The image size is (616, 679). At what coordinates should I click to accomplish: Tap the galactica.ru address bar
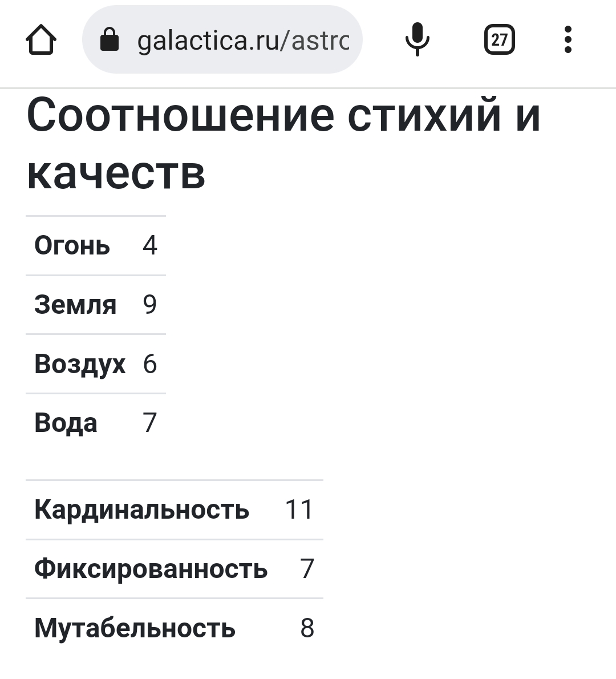click(x=222, y=39)
